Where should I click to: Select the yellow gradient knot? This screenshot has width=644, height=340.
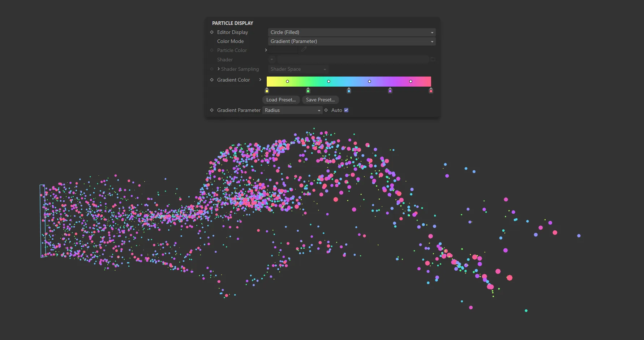tap(267, 91)
